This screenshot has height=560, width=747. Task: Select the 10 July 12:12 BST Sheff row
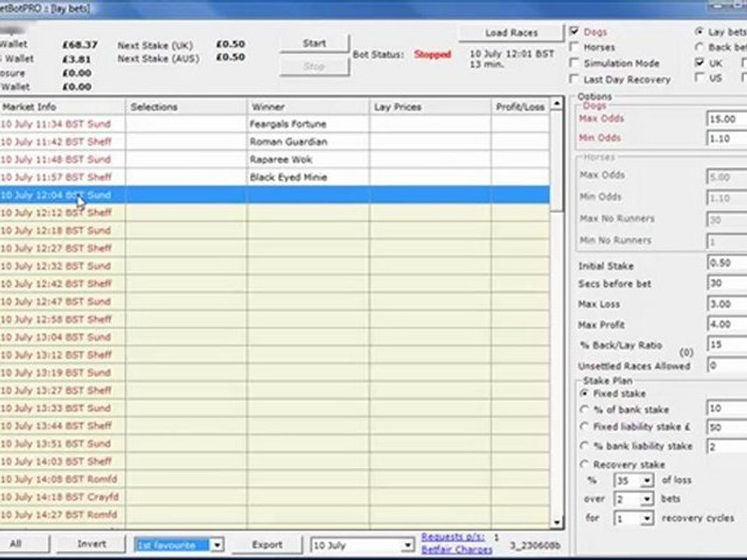pyautogui.click(x=275, y=212)
